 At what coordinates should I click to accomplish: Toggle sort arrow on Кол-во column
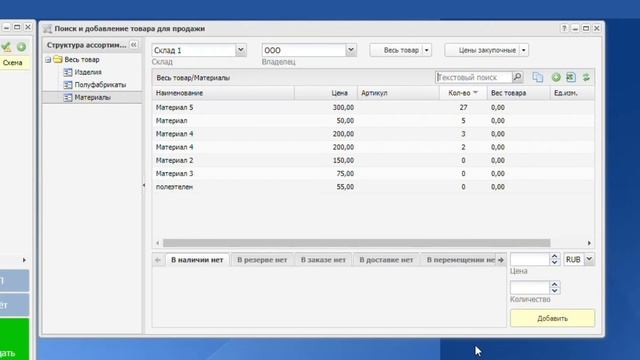click(475, 93)
